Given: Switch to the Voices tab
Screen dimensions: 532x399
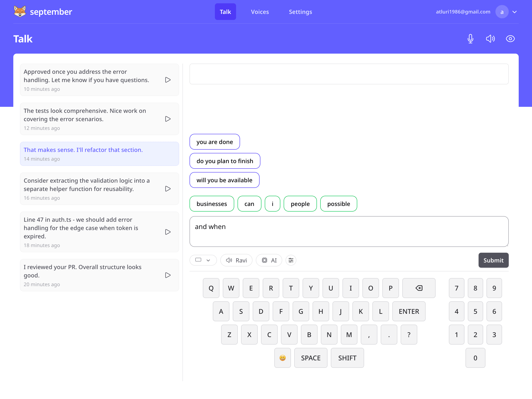Looking at the screenshot, I should click(260, 12).
